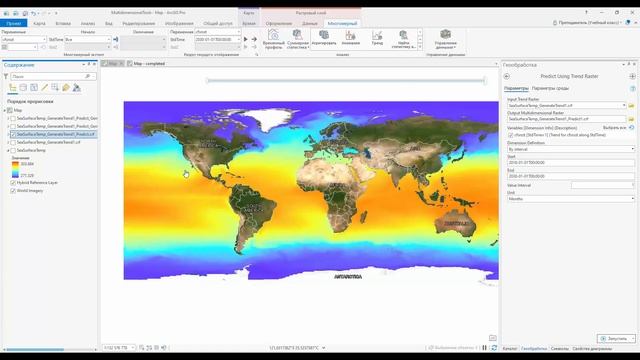The height and width of the screenshot is (360, 640).
Task: Open the Dimension Definition dropdown (By Interval)
Action: point(571,149)
